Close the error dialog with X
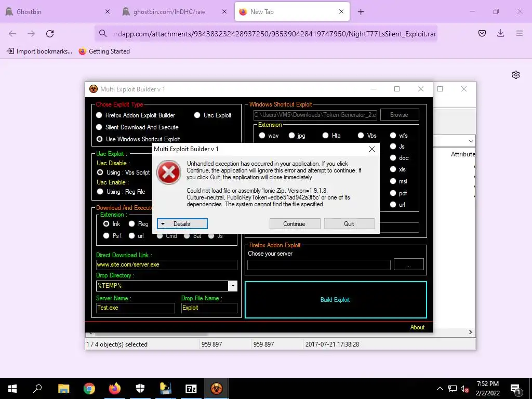The image size is (532, 399). point(372,149)
